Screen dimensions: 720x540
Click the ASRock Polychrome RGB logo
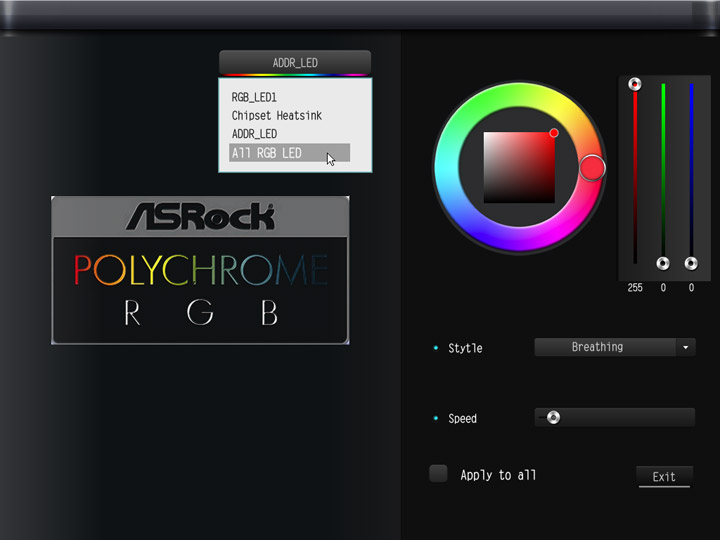click(200, 270)
